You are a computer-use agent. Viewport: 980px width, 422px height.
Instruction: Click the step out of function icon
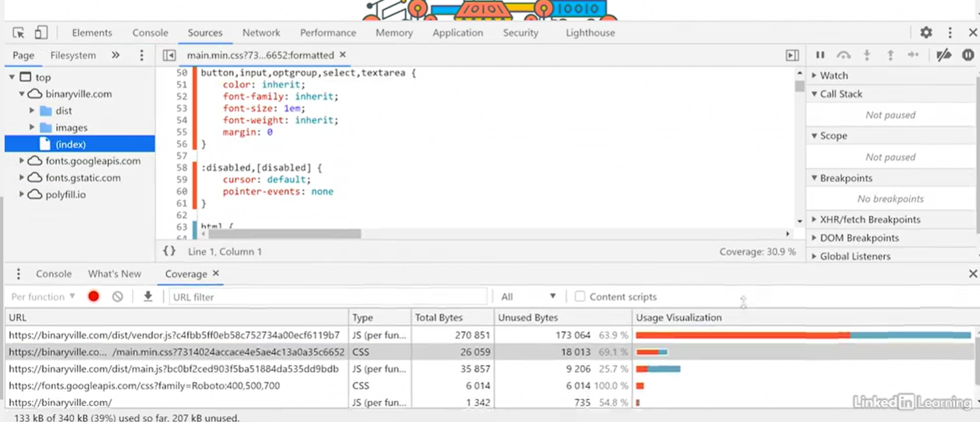(890, 55)
